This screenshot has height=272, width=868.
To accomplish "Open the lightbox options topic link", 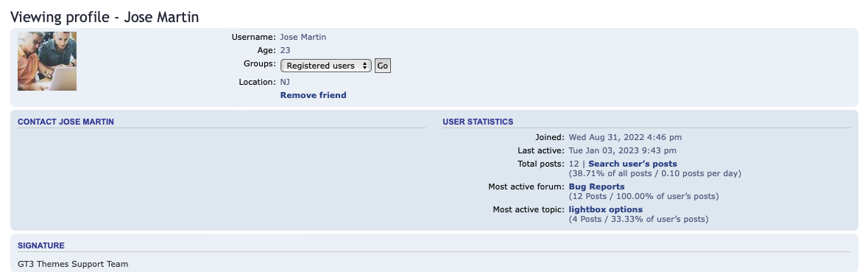I will [606, 209].
